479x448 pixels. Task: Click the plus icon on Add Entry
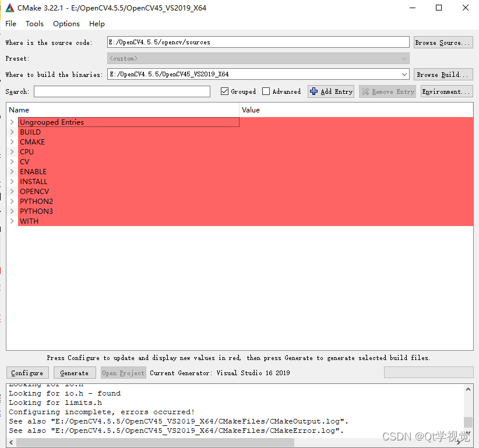(314, 91)
